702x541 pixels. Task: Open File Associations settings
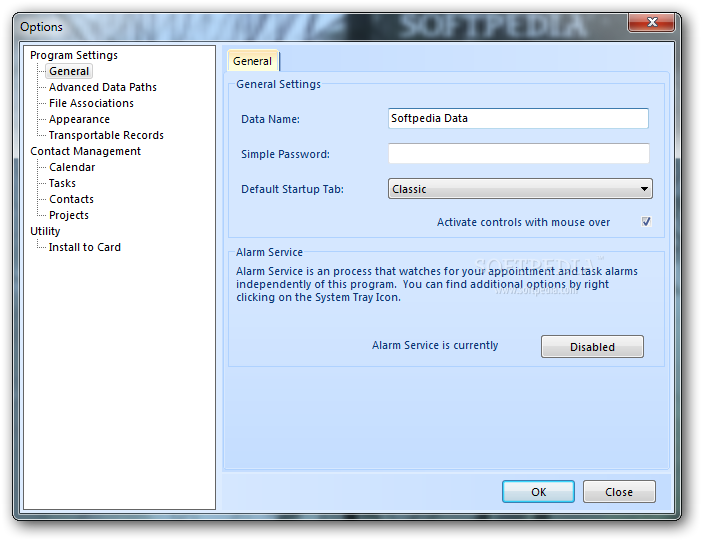[91, 103]
